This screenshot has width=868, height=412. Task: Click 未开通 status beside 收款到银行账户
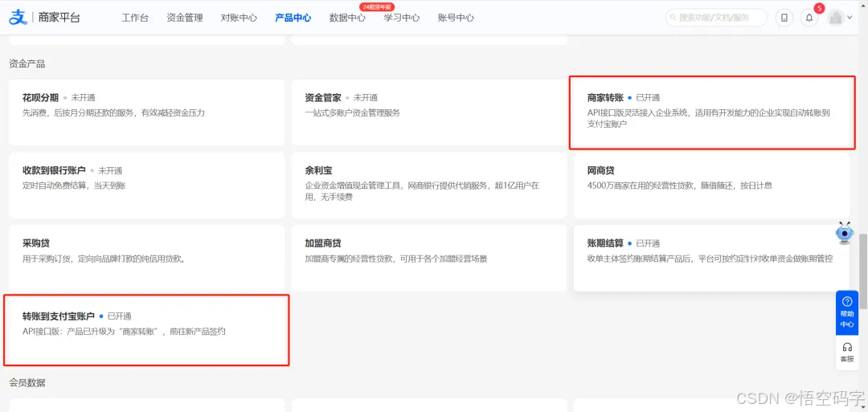click(110, 170)
